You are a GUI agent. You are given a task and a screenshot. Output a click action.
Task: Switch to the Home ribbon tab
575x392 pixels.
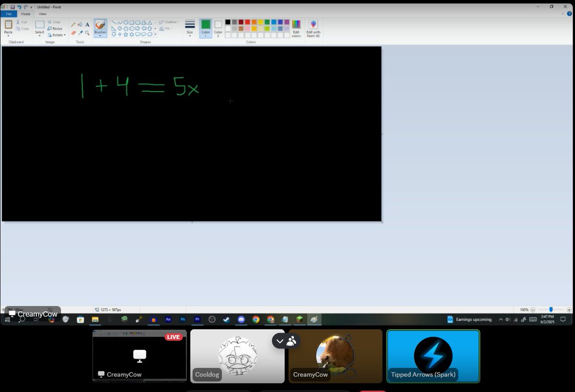(x=25, y=14)
